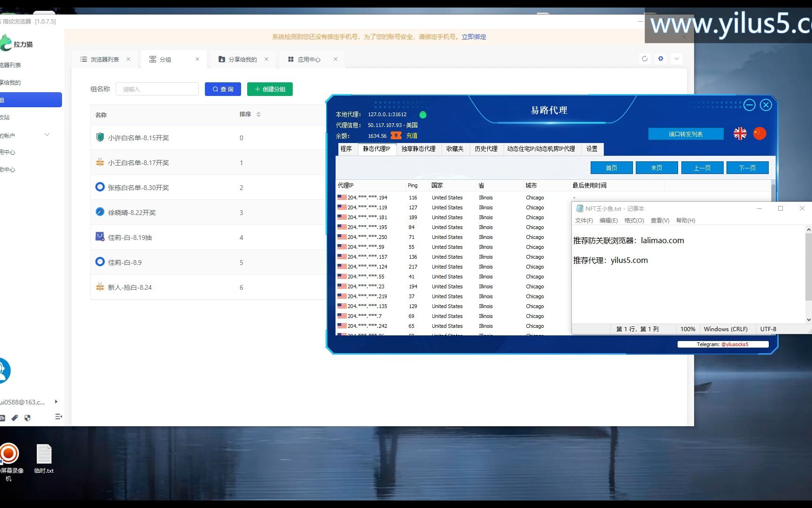The image size is (812, 508).
Task: Open the 查看(V) menu in Notepad
Action: click(660, 221)
